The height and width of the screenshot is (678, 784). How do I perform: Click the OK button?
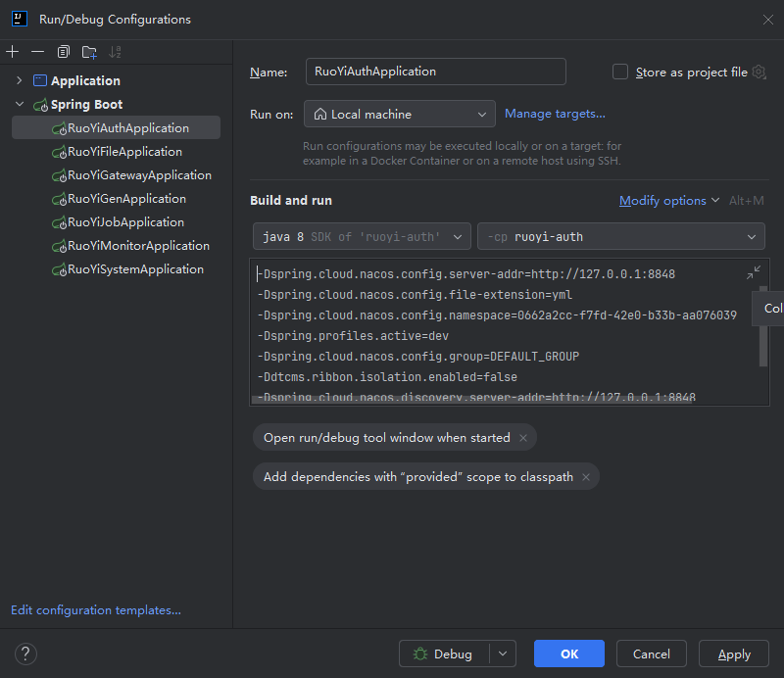(x=569, y=654)
